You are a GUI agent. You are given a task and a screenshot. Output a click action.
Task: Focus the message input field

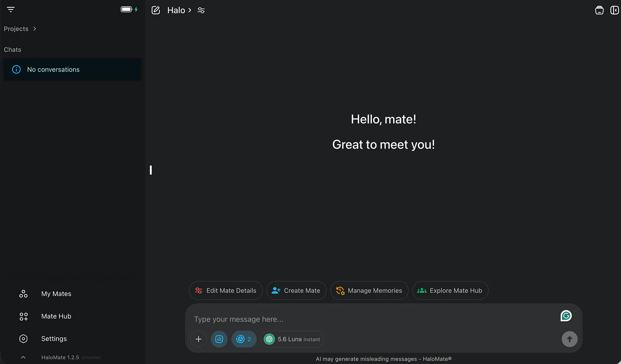pyautogui.click(x=373, y=319)
